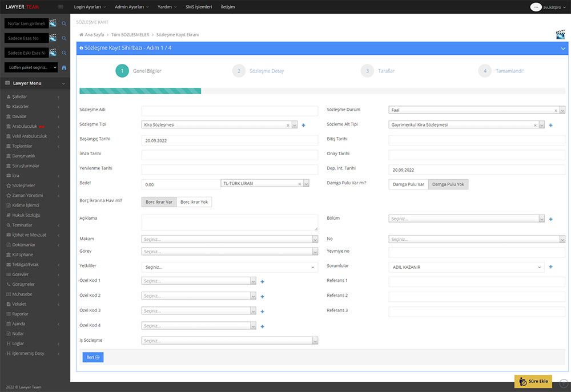Open the Görev dropdown

click(x=230, y=252)
